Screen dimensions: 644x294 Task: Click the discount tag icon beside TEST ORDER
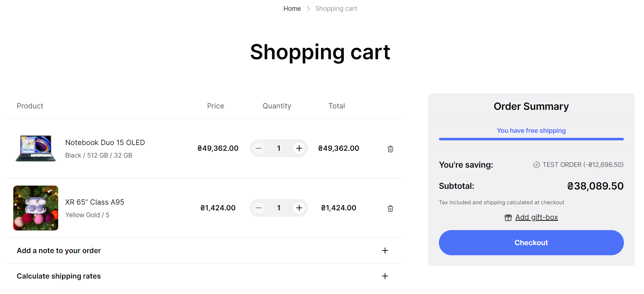point(536,165)
